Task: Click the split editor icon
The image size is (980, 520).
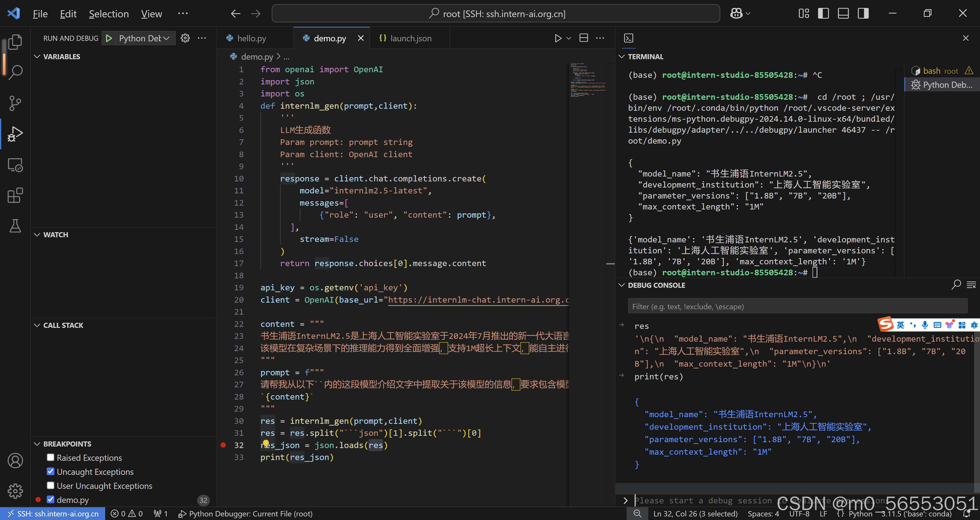Action: [x=583, y=38]
